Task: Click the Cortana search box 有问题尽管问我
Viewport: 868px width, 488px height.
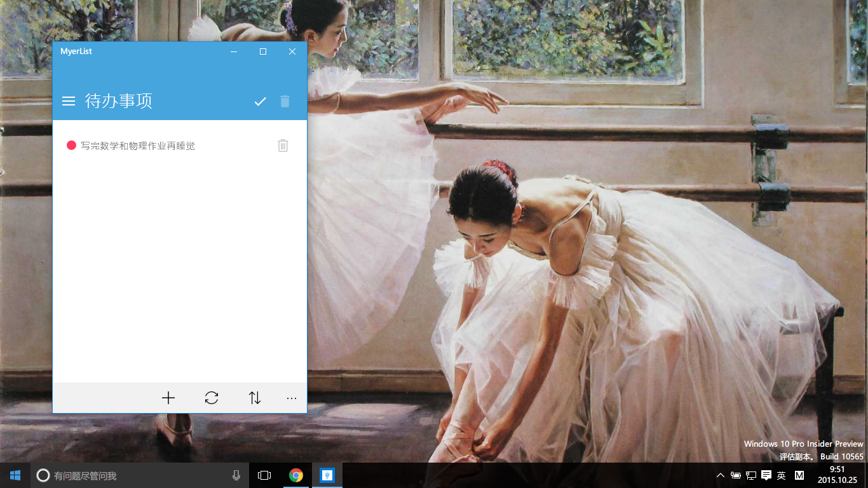Action: pyautogui.click(x=139, y=475)
